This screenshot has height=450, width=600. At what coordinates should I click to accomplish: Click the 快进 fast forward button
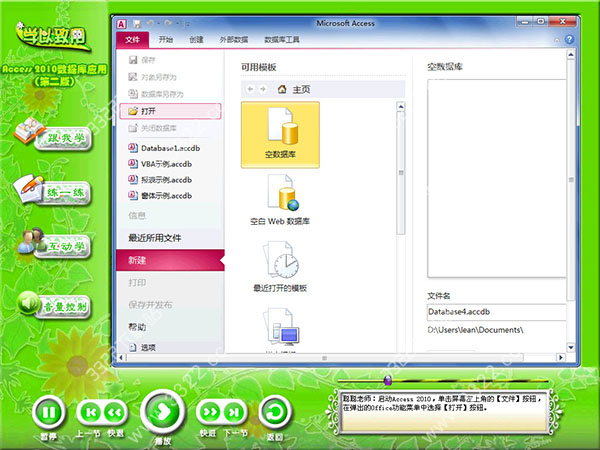(210, 412)
